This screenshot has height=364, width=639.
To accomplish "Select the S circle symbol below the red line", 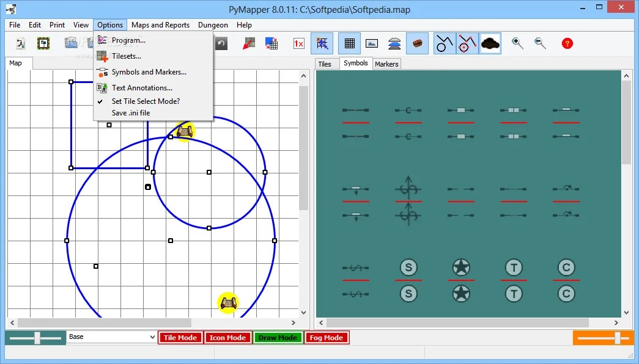I will (408, 294).
